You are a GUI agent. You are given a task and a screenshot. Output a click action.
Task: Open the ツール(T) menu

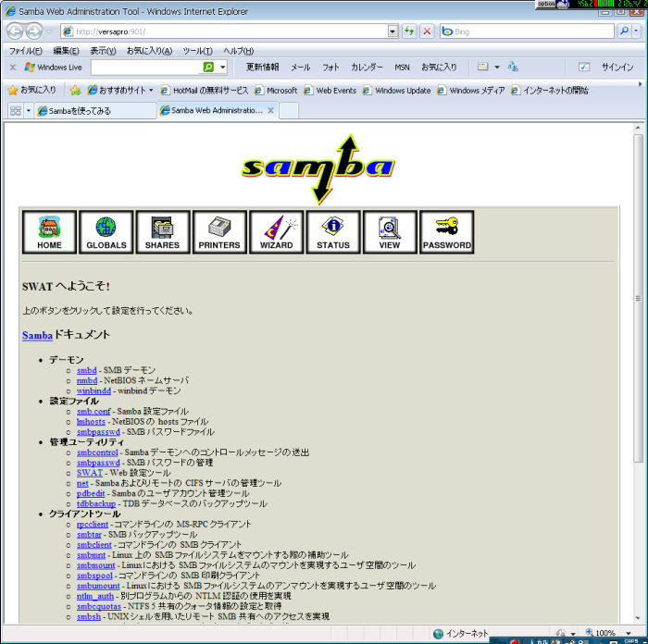click(197, 51)
